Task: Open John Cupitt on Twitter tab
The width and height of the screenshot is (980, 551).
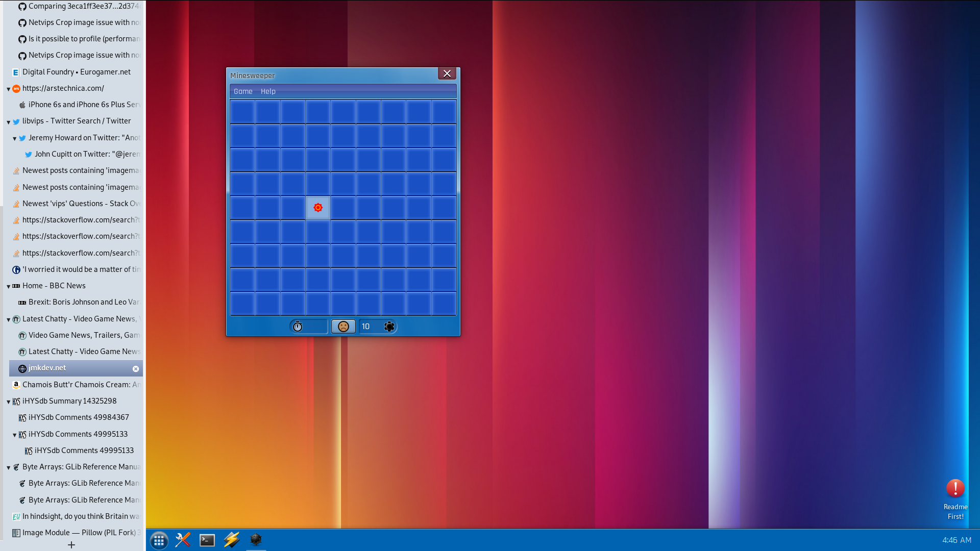Action: pyautogui.click(x=82, y=154)
